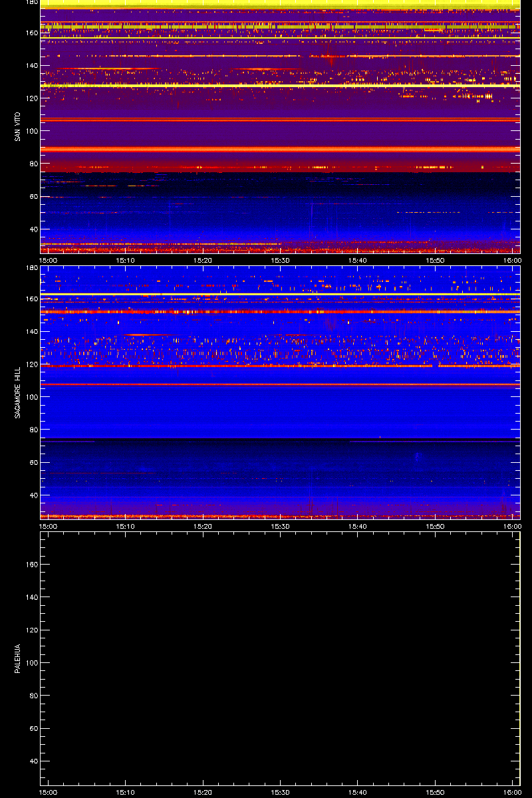Click the 140 frequency label on San Vito axis

point(31,65)
